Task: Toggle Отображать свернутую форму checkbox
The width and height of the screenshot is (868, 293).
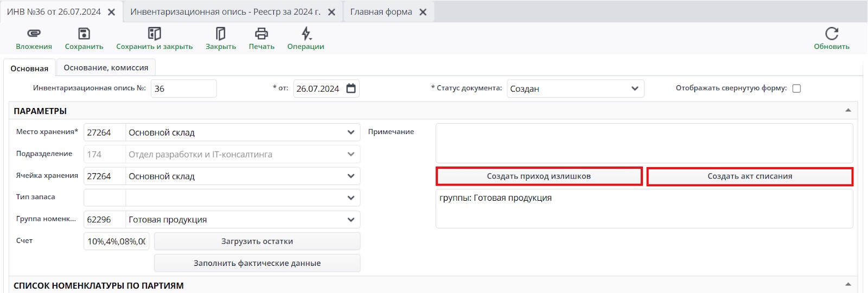Action: coord(796,88)
